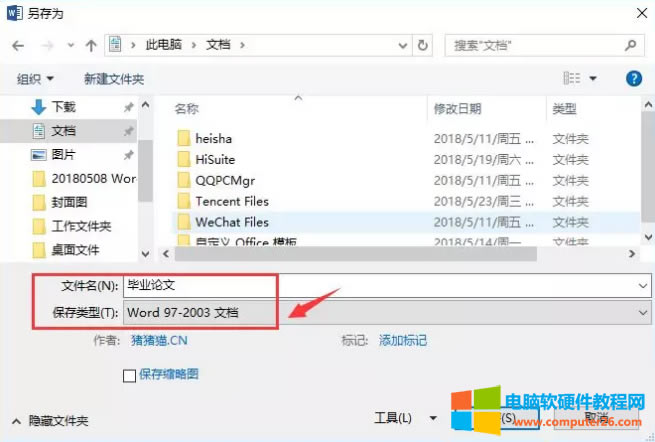Click the author 猪猪猫.CN

[x=159, y=340]
